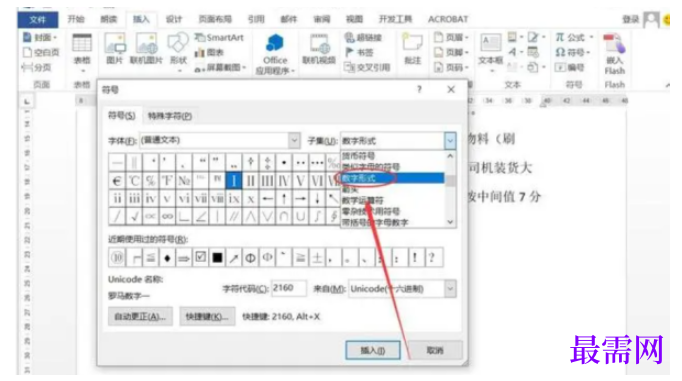
Task: Pick the recently used ± symbol
Action: 317,257
